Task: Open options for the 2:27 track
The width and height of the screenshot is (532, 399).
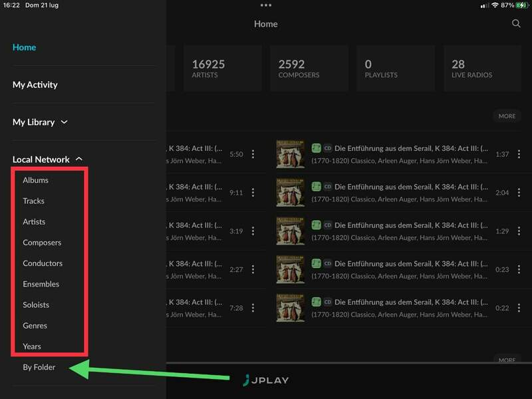Action: point(253,269)
